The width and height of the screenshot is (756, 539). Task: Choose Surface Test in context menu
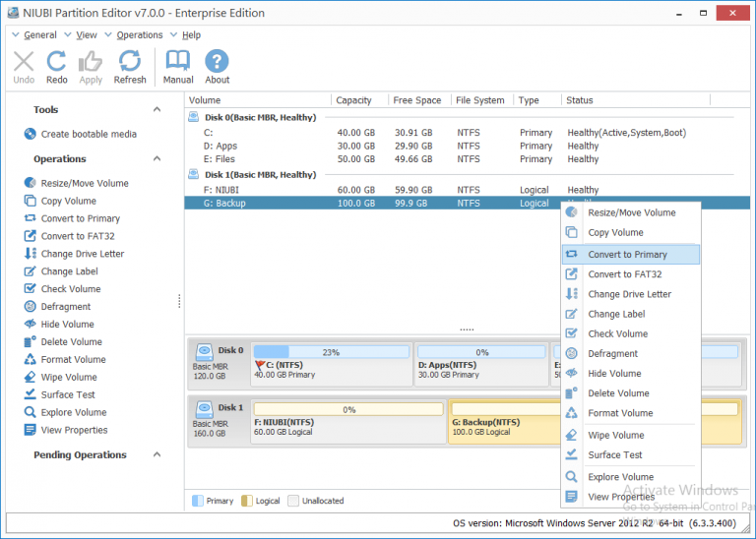631,454
